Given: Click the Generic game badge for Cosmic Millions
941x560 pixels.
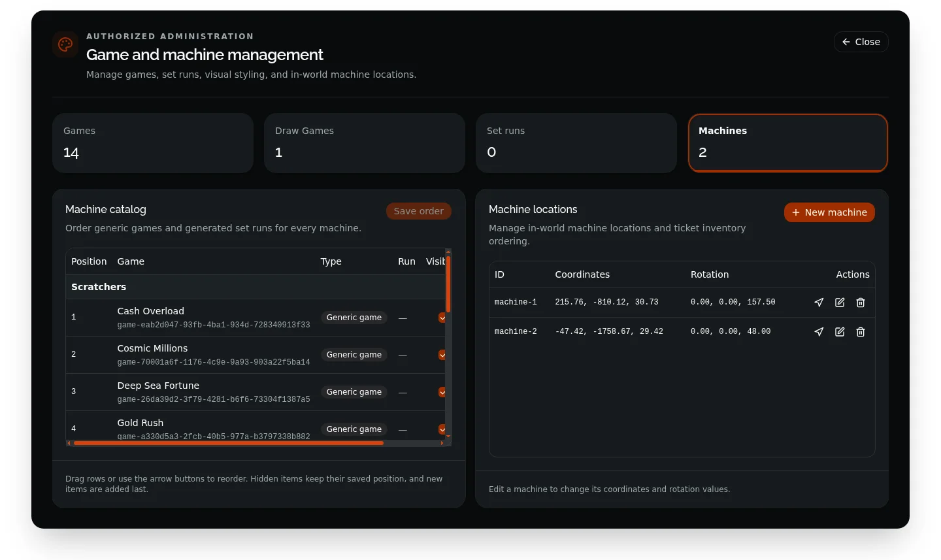Looking at the screenshot, I should pyautogui.click(x=354, y=355).
